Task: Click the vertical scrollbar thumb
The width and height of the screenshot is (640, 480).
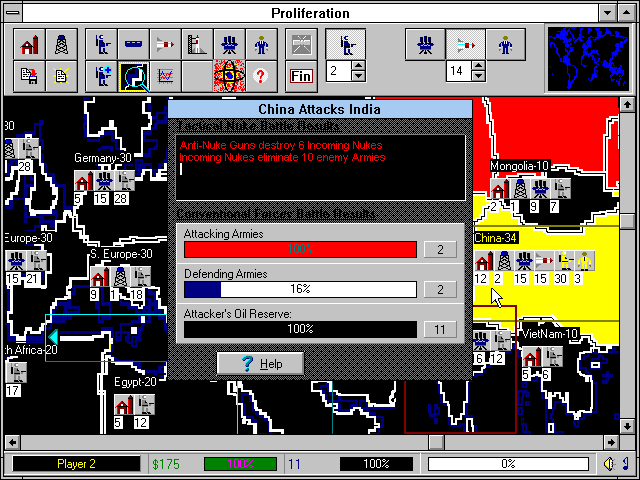Action: [627, 221]
